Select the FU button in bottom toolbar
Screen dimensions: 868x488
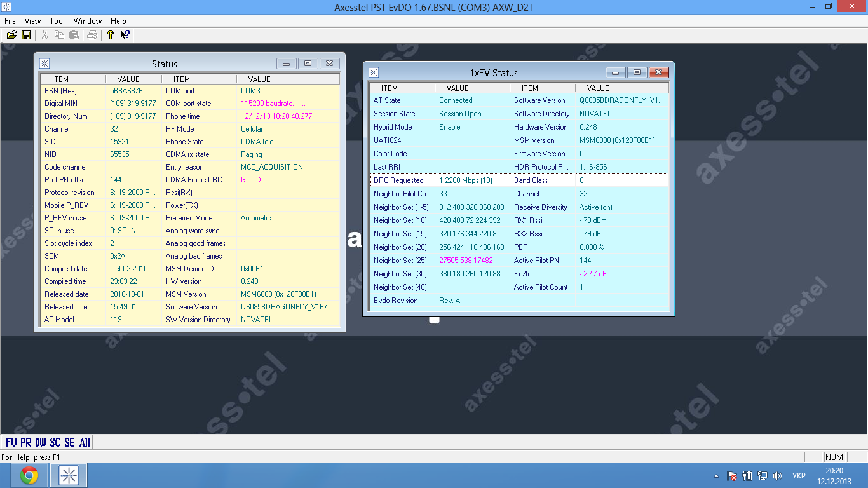coord(11,442)
